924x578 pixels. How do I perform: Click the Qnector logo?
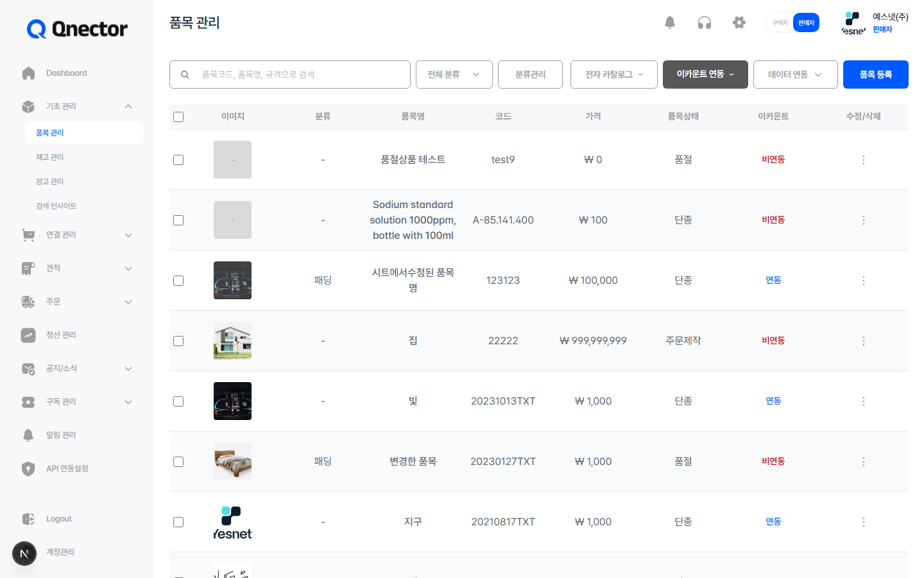point(77,29)
